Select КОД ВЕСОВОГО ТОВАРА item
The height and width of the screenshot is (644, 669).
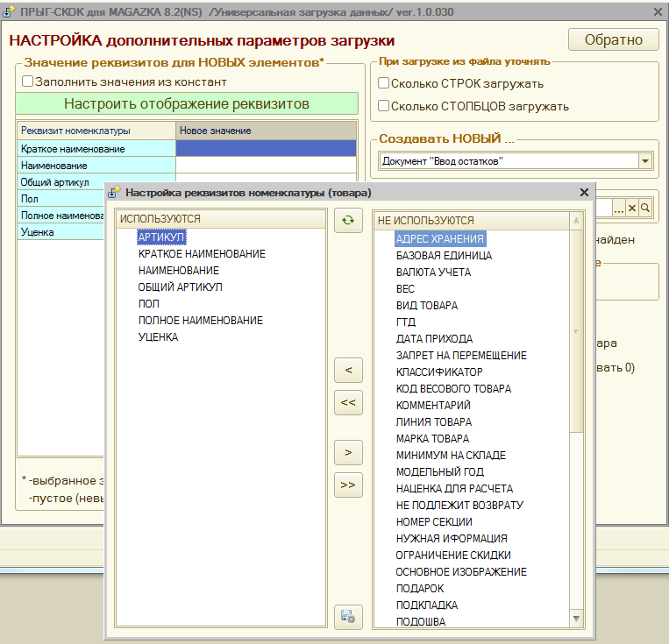click(x=453, y=388)
